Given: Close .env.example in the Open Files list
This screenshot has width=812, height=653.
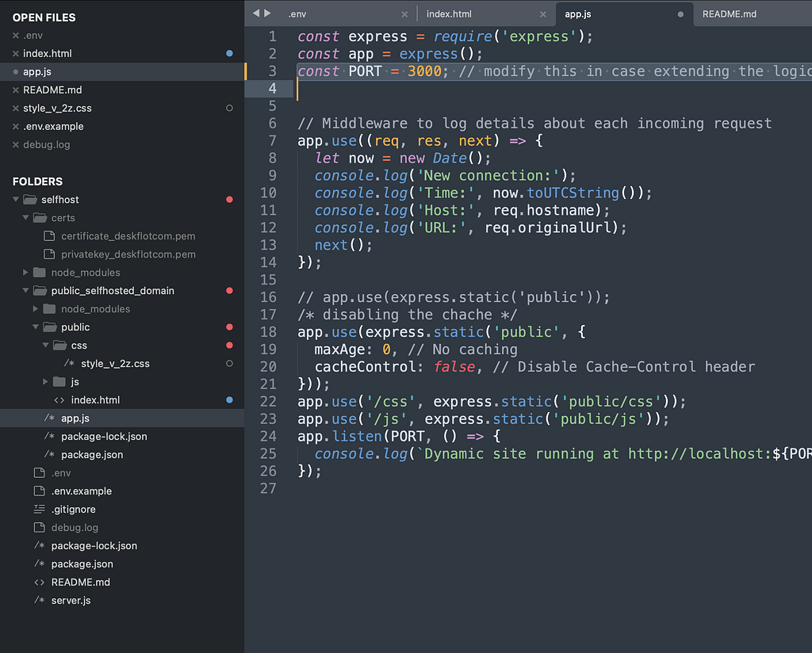Looking at the screenshot, I should [16, 126].
